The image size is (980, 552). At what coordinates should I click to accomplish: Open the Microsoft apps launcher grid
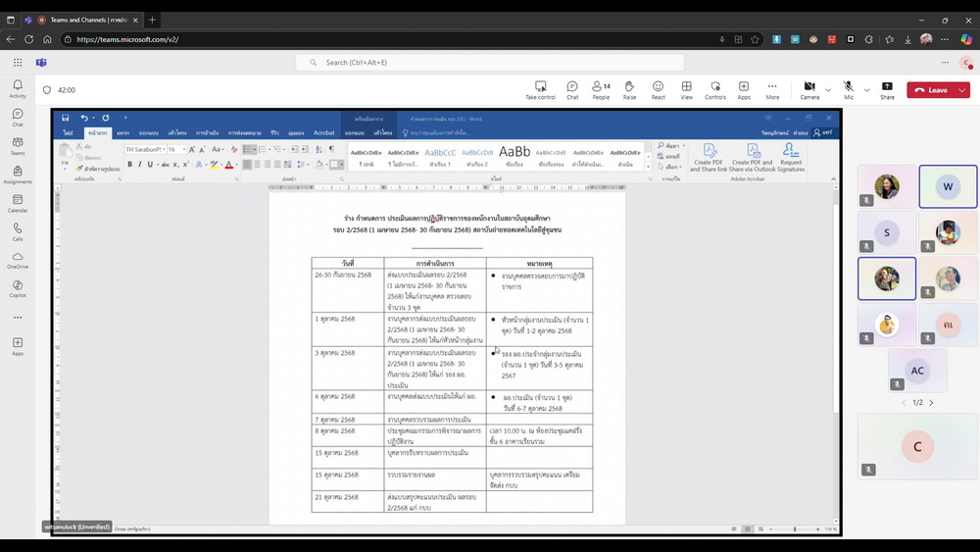pos(18,63)
